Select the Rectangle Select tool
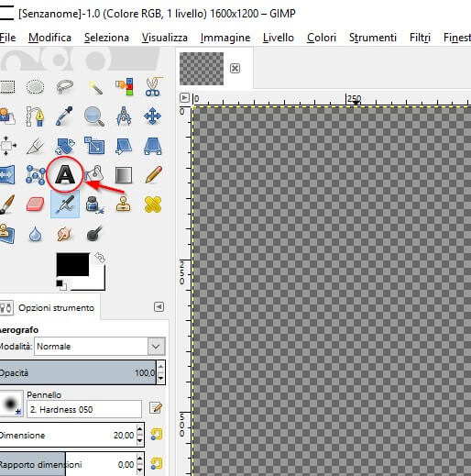The height and width of the screenshot is (476, 471). (7, 87)
